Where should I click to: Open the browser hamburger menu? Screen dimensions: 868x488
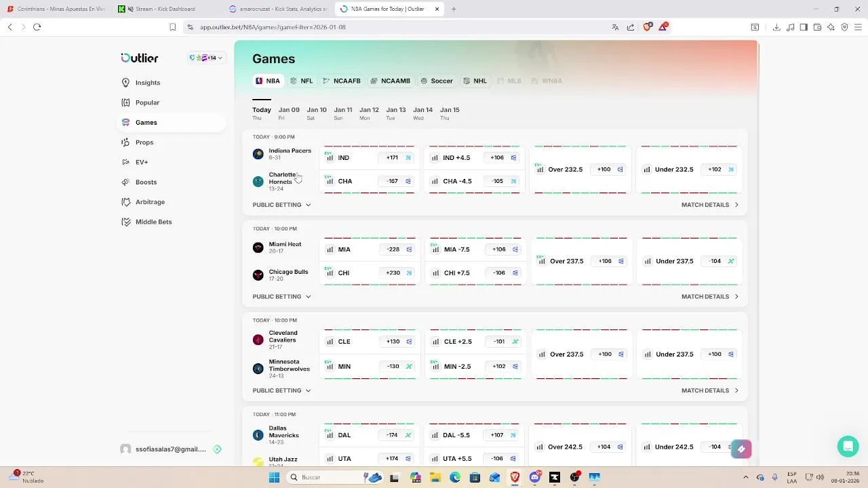pos(858,27)
